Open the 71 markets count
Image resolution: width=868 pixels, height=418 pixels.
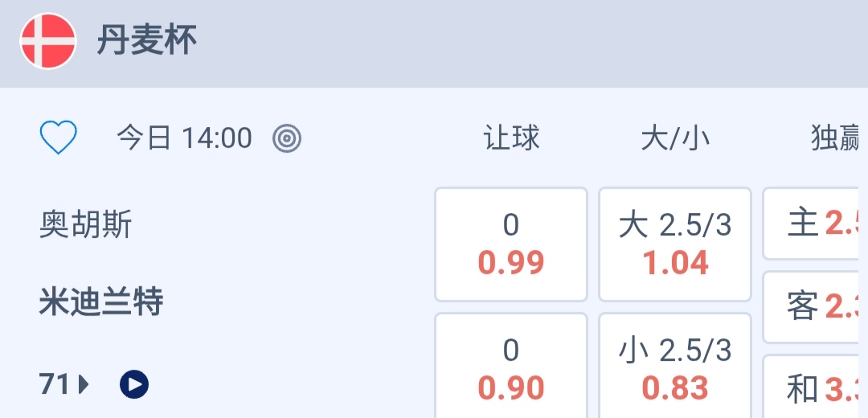click(x=55, y=385)
